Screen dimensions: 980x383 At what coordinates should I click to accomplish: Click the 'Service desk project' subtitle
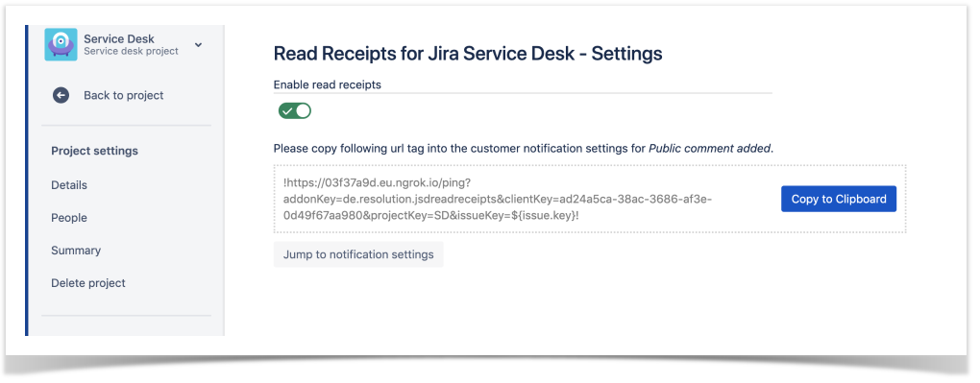click(x=132, y=51)
